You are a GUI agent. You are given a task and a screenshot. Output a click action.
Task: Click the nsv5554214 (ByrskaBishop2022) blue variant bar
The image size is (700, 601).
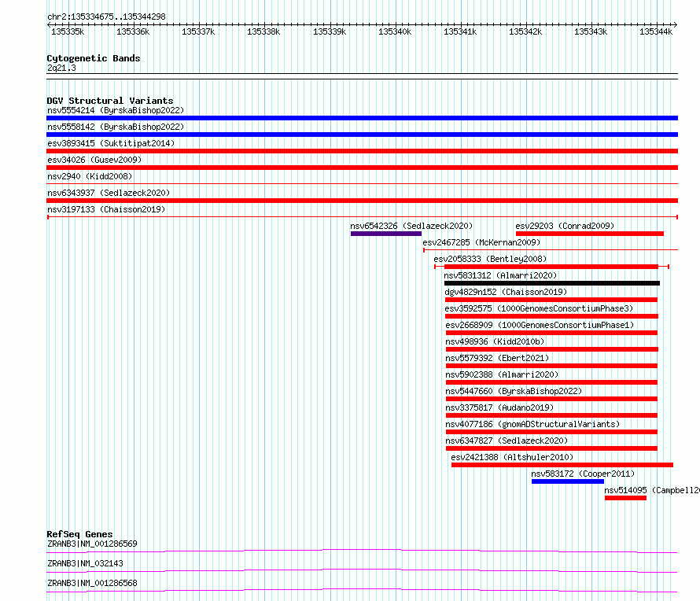pos(362,118)
